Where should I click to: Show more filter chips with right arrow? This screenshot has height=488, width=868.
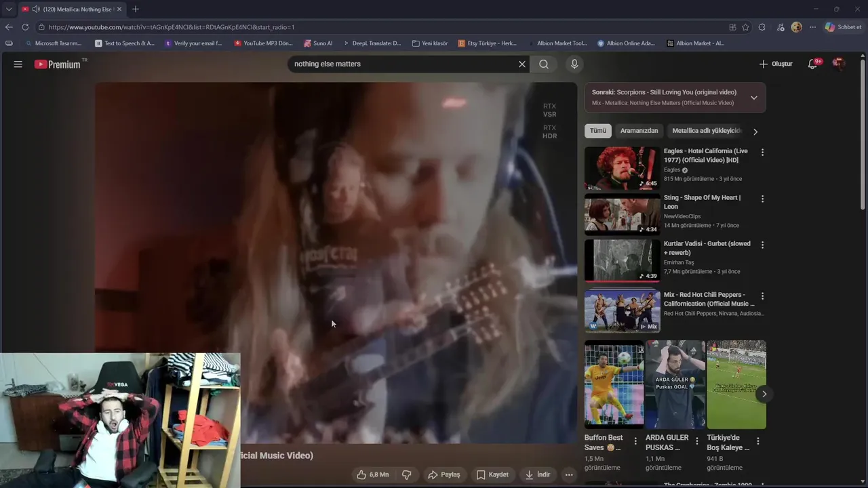tap(755, 131)
